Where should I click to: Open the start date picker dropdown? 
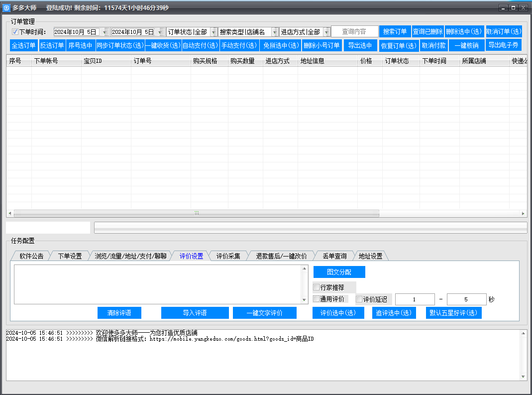105,32
